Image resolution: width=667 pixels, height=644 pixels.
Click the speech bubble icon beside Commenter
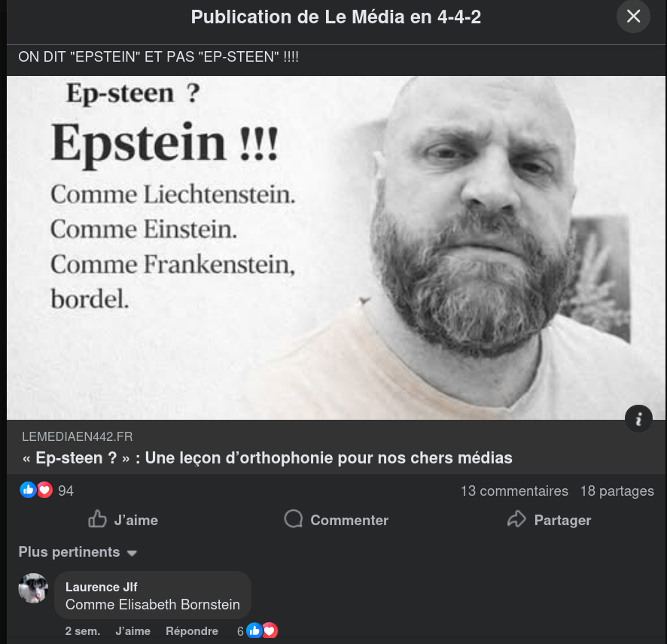point(294,519)
